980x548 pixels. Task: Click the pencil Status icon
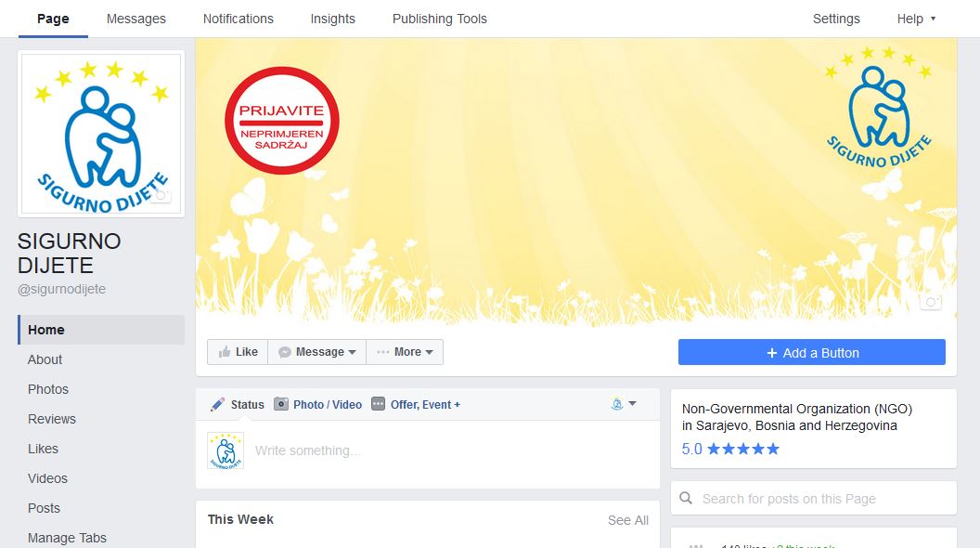click(x=218, y=404)
